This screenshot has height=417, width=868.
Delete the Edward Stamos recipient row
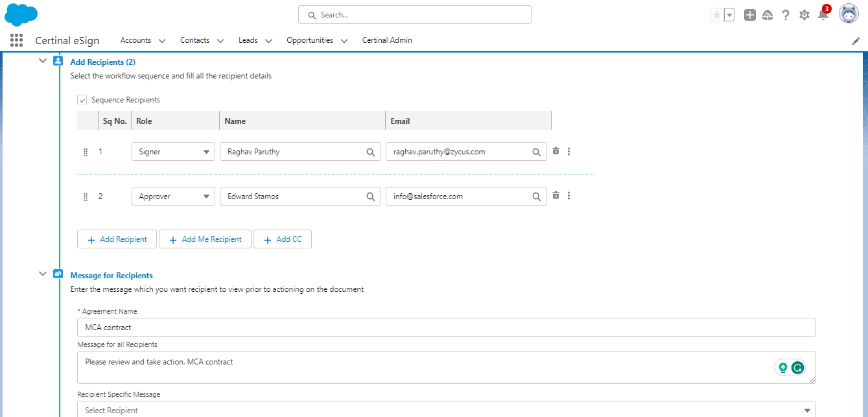click(x=556, y=195)
